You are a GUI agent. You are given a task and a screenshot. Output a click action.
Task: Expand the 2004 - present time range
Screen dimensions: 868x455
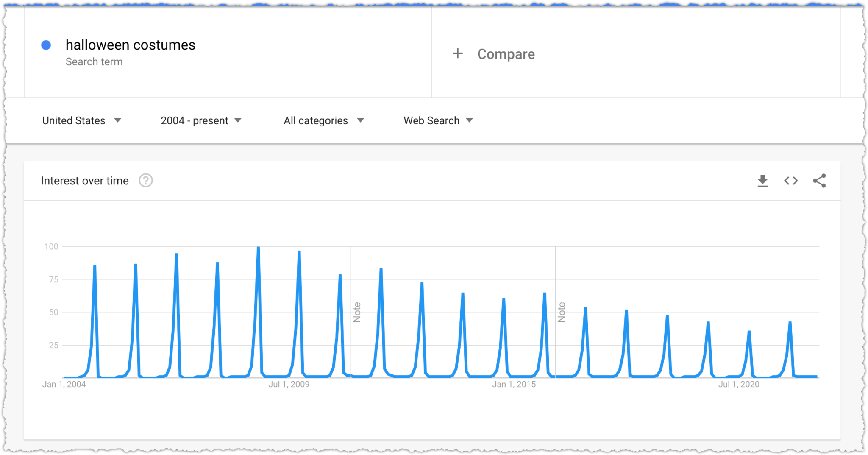(x=201, y=120)
